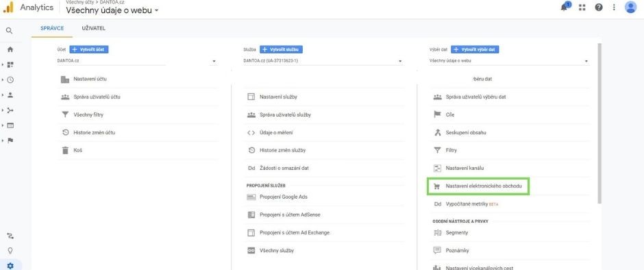Screen dimensions: 644x270
Task: Open Správa uživatelů služby link
Action: coord(285,114)
